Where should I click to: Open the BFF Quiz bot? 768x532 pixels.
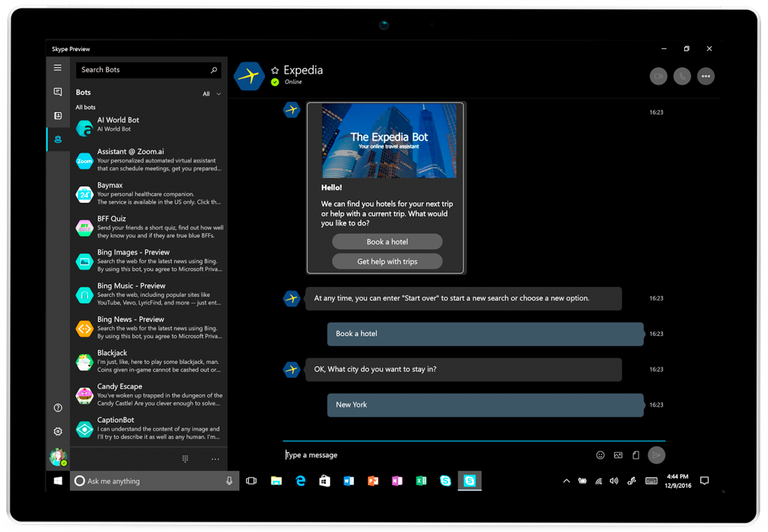click(x=148, y=227)
